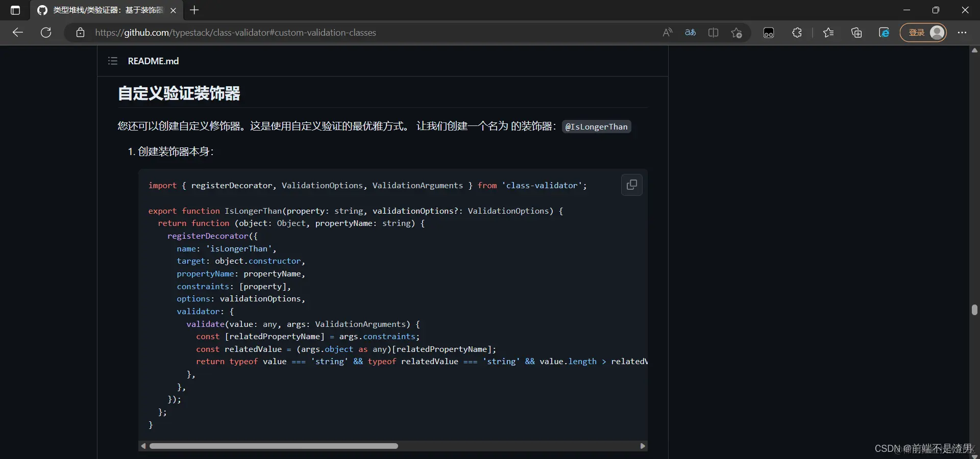Click the horizontal scrollbar under the code block
The image size is (980, 459).
(274, 446)
